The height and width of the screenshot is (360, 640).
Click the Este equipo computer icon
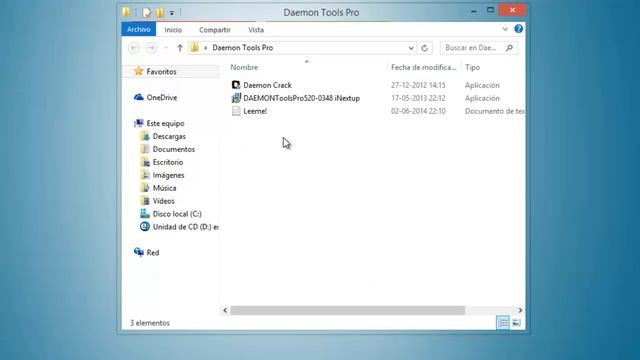tap(139, 123)
